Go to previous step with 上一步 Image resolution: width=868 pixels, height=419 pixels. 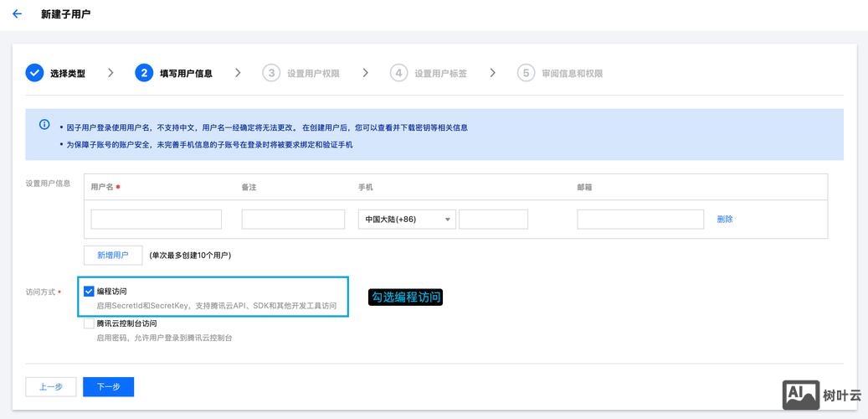(51, 387)
